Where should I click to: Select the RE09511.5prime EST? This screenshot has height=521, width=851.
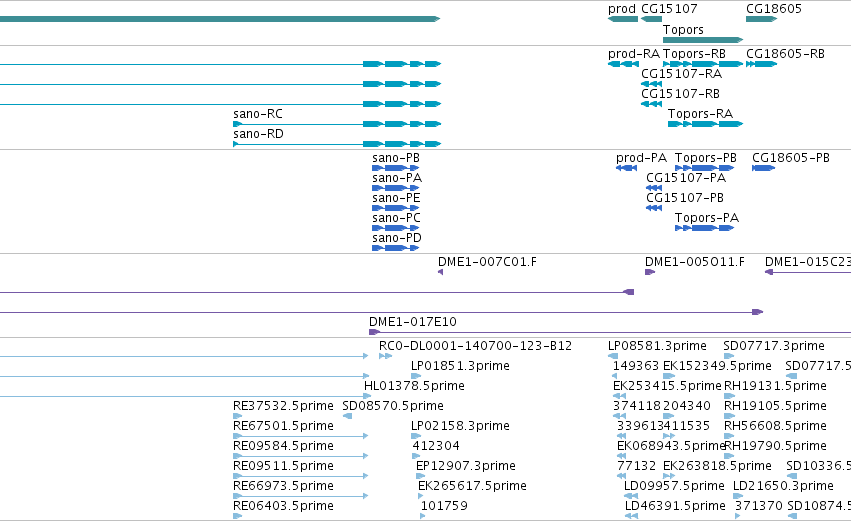click(301, 476)
